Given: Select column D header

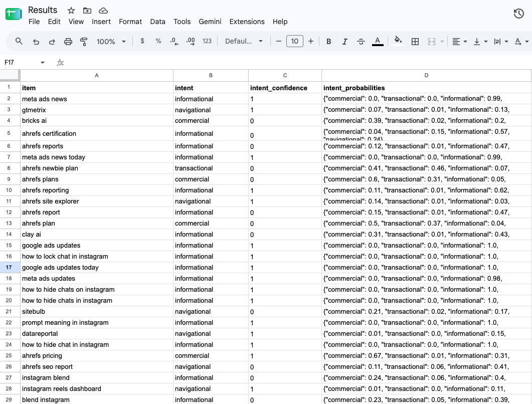Looking at the screenshot, I should tap(427, 75).
